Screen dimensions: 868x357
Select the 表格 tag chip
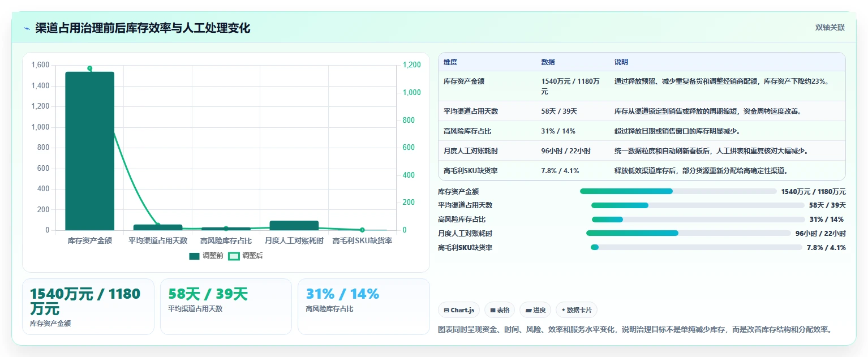coord(500,310)
